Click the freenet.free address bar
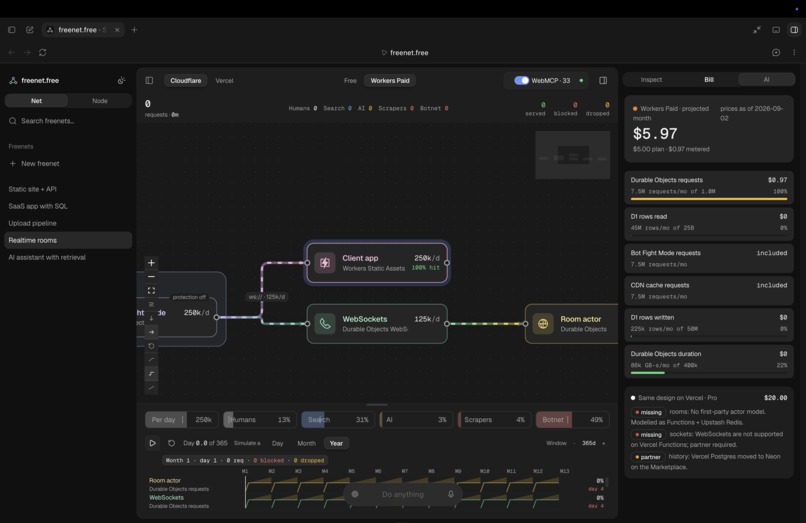806x523 pixels. (405, 52)
